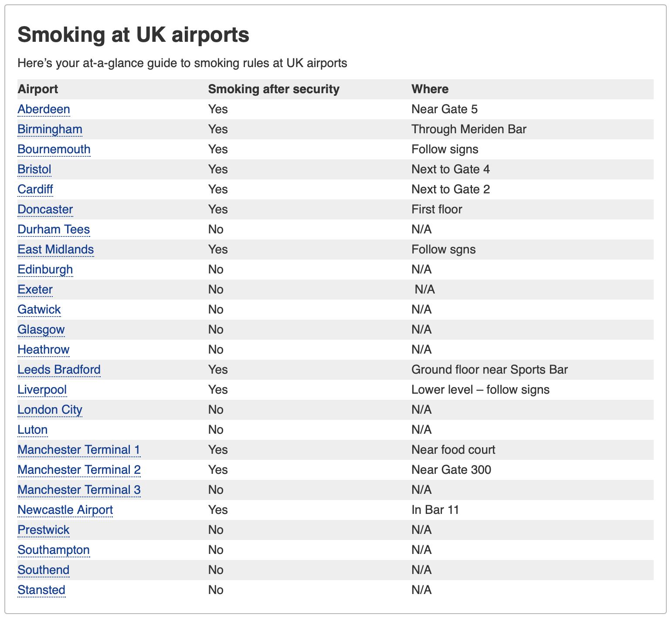This screenshot has width=672, height=621.
Task: Click the Smoking after security column header
Action: click(273, 89)
